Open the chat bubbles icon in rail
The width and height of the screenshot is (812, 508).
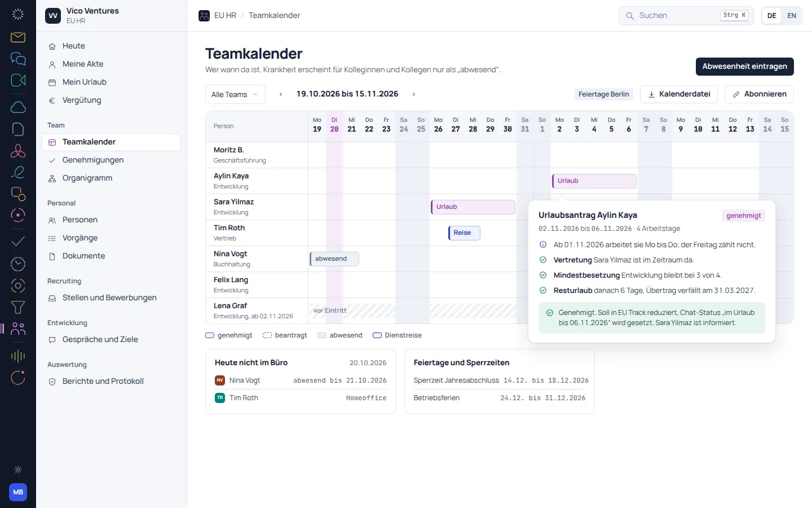pos(18,59)
